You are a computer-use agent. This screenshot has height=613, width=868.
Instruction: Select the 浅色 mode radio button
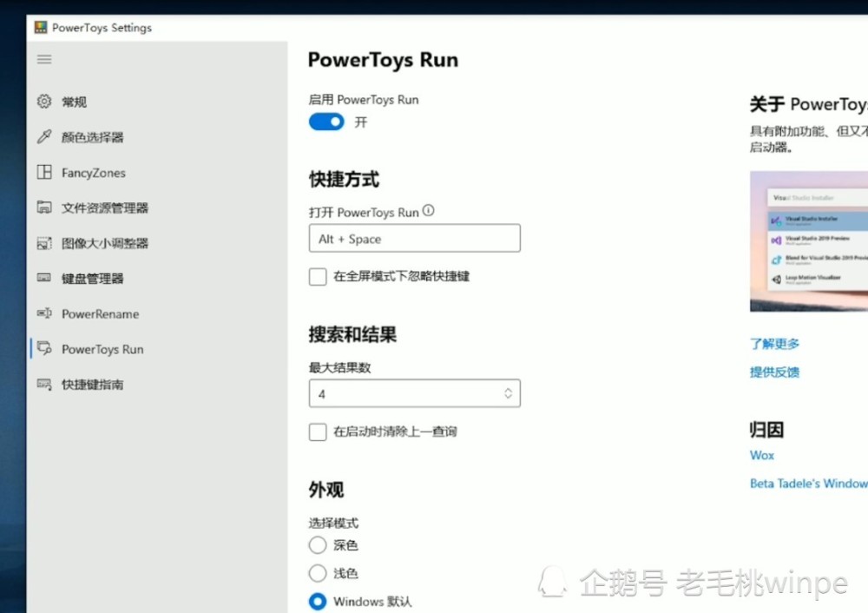318,573
